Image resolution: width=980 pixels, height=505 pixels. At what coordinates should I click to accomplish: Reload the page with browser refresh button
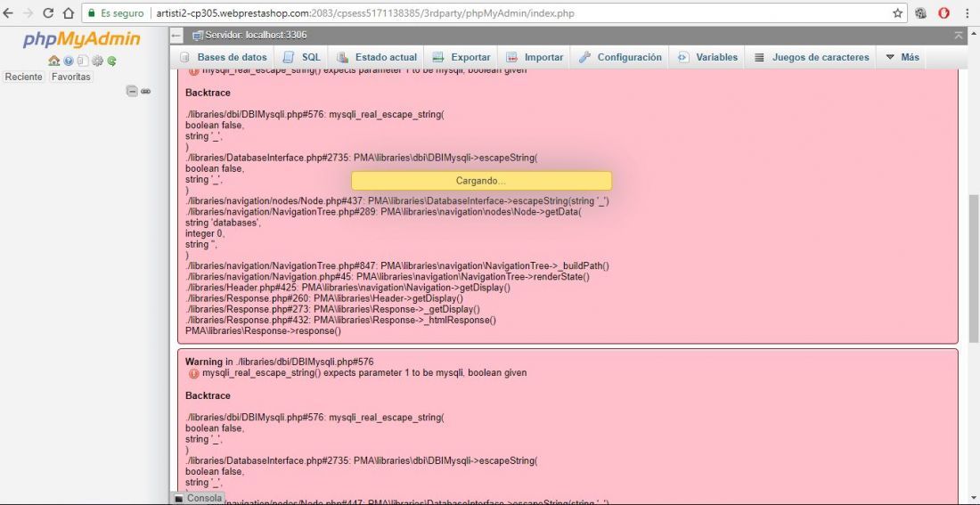(x=48, y=13)
